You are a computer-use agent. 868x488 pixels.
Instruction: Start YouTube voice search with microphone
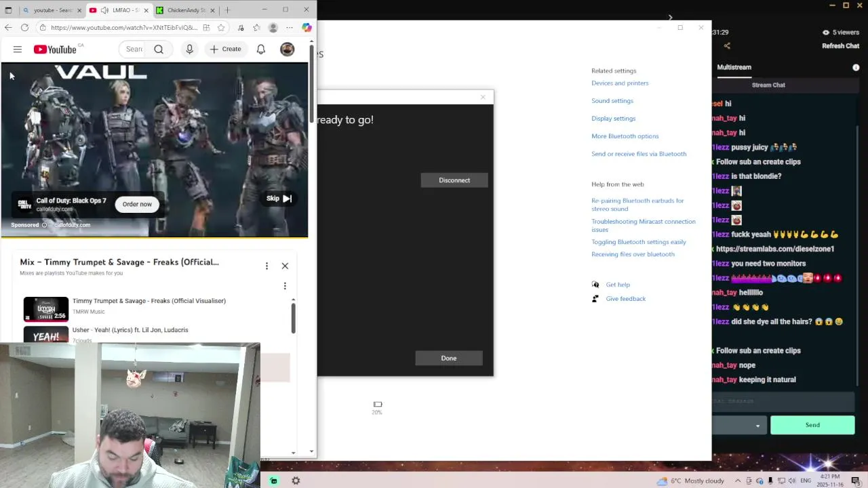point(190,49)
